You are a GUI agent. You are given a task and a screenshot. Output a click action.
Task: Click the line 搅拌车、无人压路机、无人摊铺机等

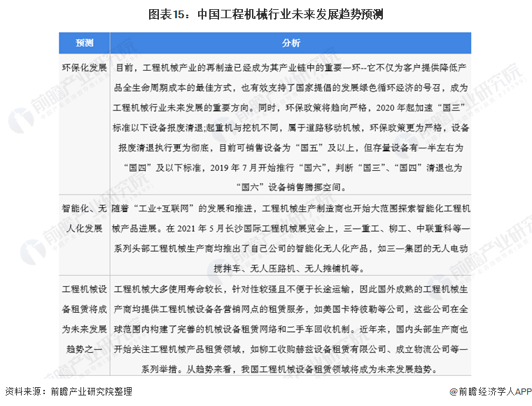[x=289, y=269]
